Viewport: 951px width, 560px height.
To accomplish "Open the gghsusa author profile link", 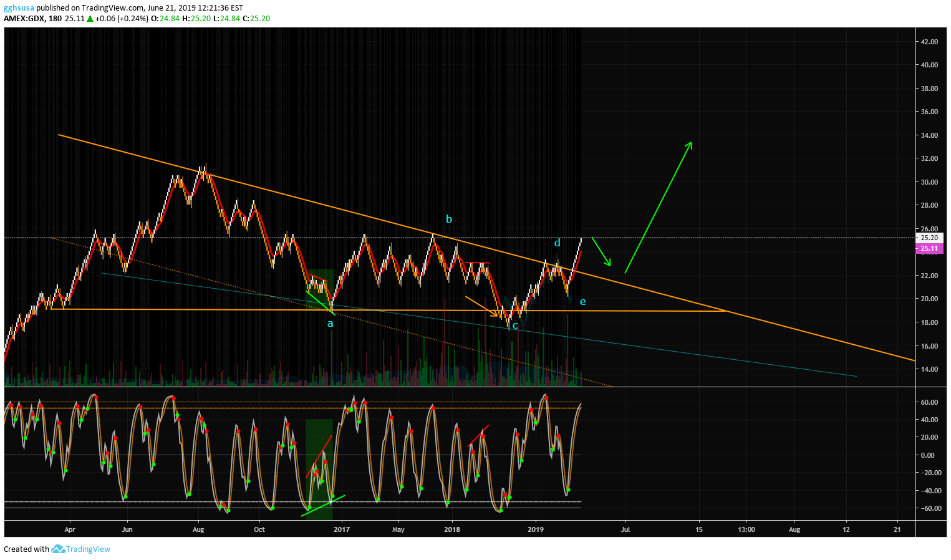I will pos(19,8).
